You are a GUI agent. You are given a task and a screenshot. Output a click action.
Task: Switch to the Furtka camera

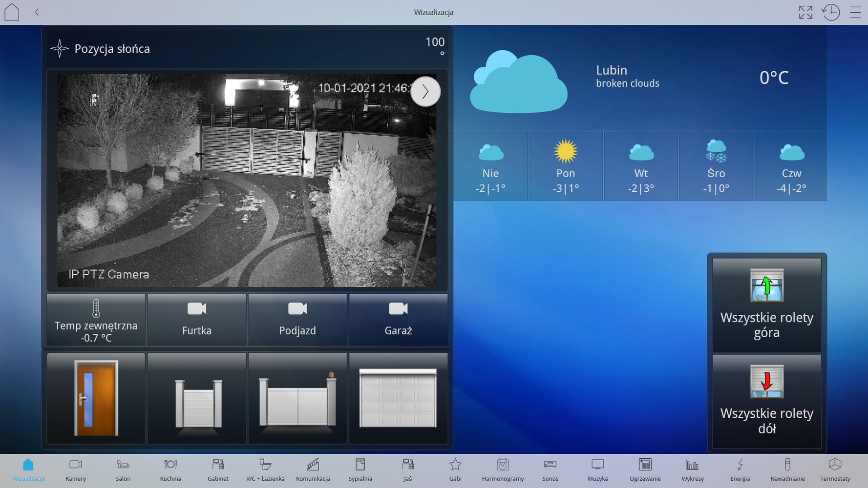pyautogui.click(x=197, y=320)
